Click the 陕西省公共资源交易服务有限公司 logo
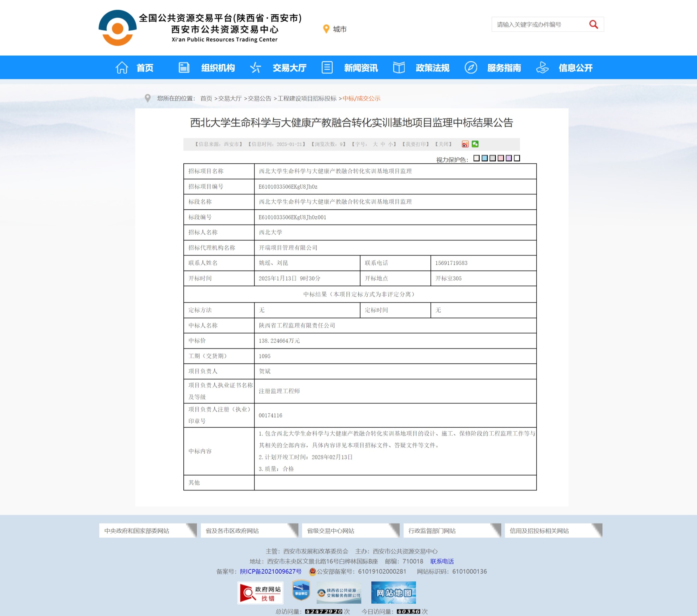 click(x=339, y=593)
